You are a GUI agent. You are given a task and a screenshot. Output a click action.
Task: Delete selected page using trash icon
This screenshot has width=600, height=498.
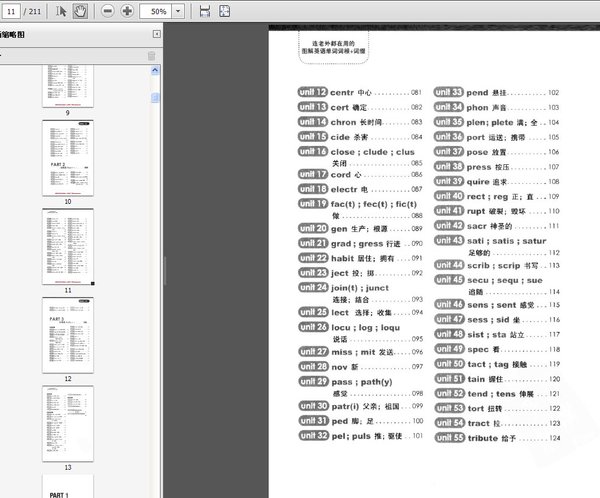pos(152,56)
